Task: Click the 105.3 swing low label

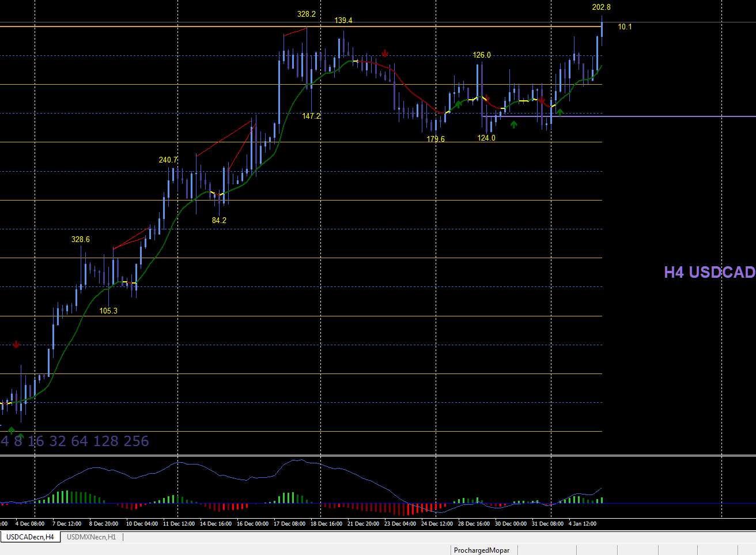Action: pos(108,311)
